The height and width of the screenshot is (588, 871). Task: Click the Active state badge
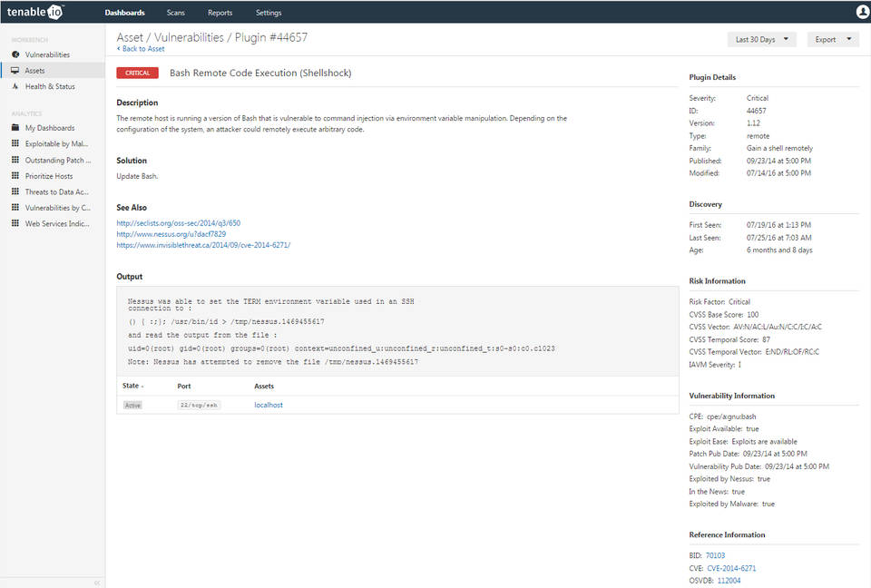pos(132,405)
